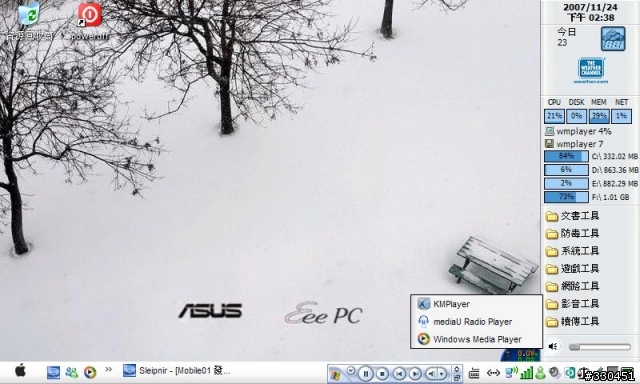Click the F:\ 1.01 GB free space label
640x384 pixels.
pyautogui.click(x=611, y=197)
